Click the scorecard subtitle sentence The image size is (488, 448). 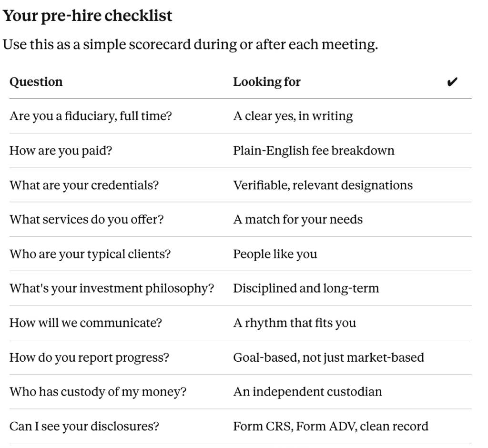click(190, 44)
